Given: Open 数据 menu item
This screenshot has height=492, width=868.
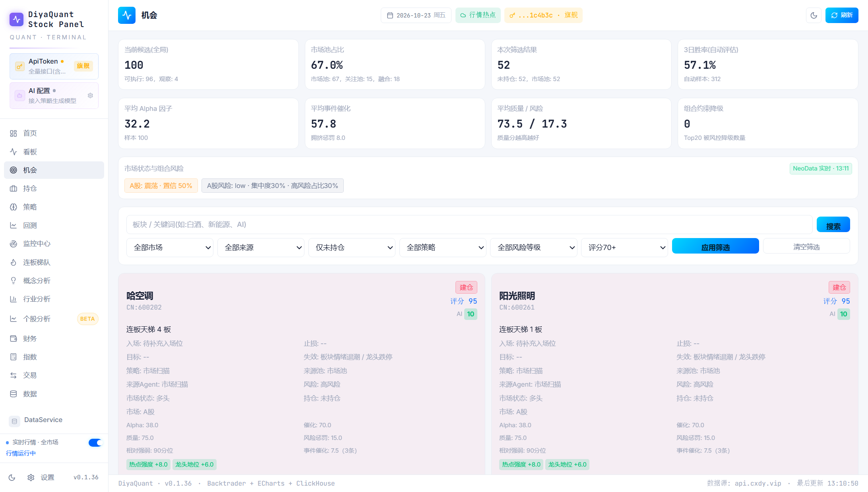Looking at the screenshot, I should pyautogui.click(x=54, y=394).
